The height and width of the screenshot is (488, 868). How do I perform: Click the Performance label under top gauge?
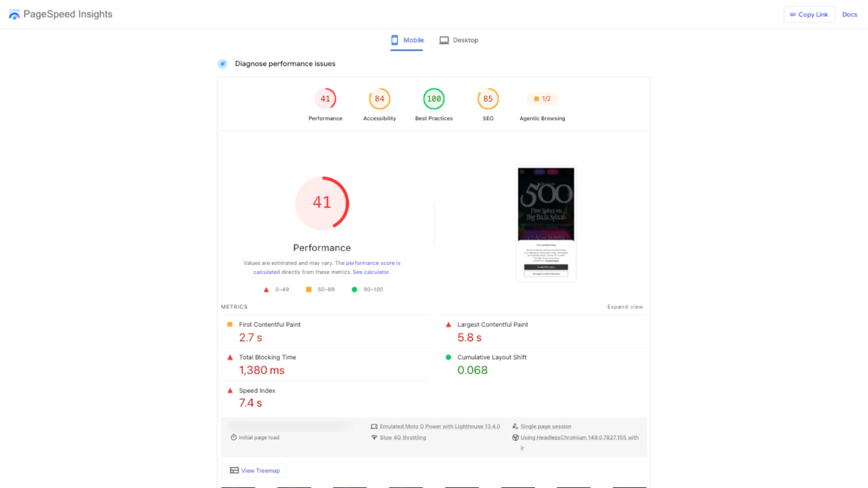coord(325,118)
